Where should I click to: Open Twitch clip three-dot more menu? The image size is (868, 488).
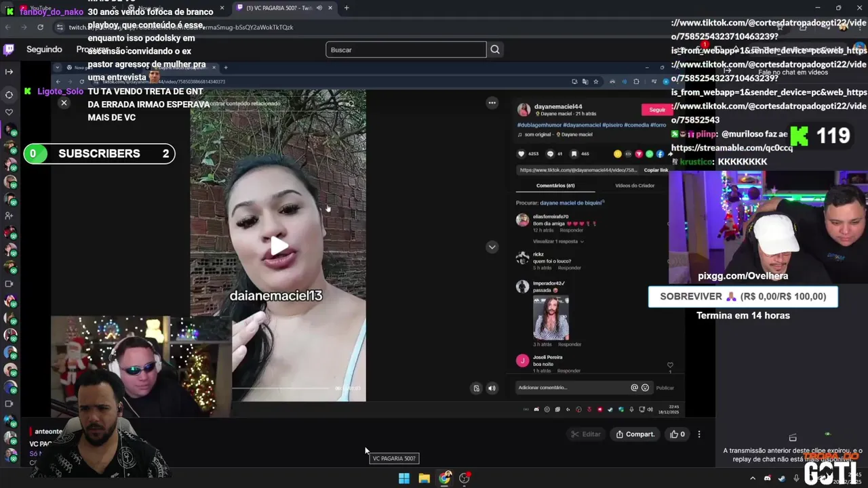(x=699, y=434)
